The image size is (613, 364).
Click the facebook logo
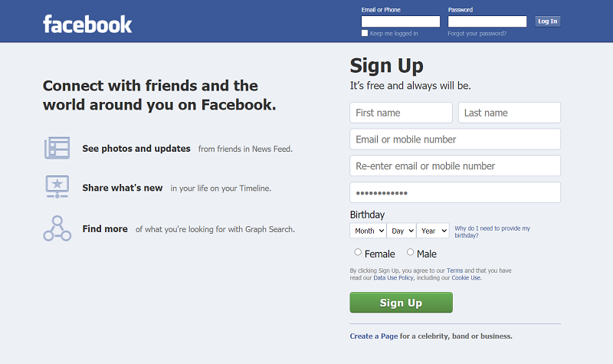(87, 24)
